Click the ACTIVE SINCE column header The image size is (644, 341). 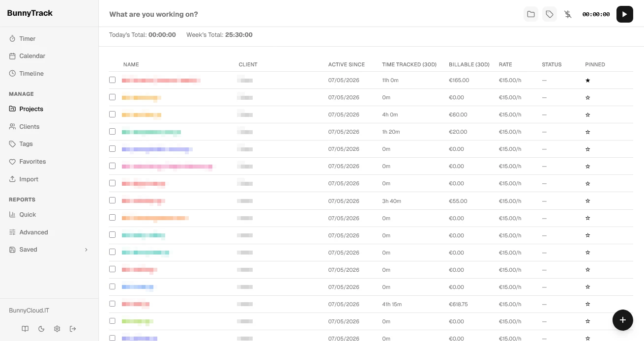(x=347, y=64)
